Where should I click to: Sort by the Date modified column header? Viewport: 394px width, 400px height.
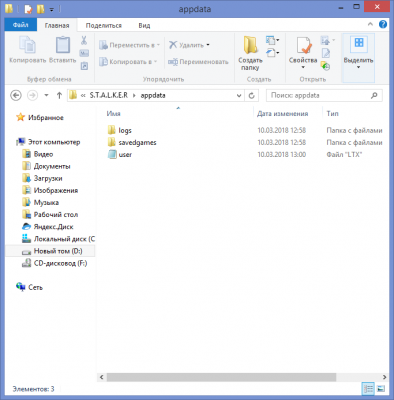coord(283,114)
